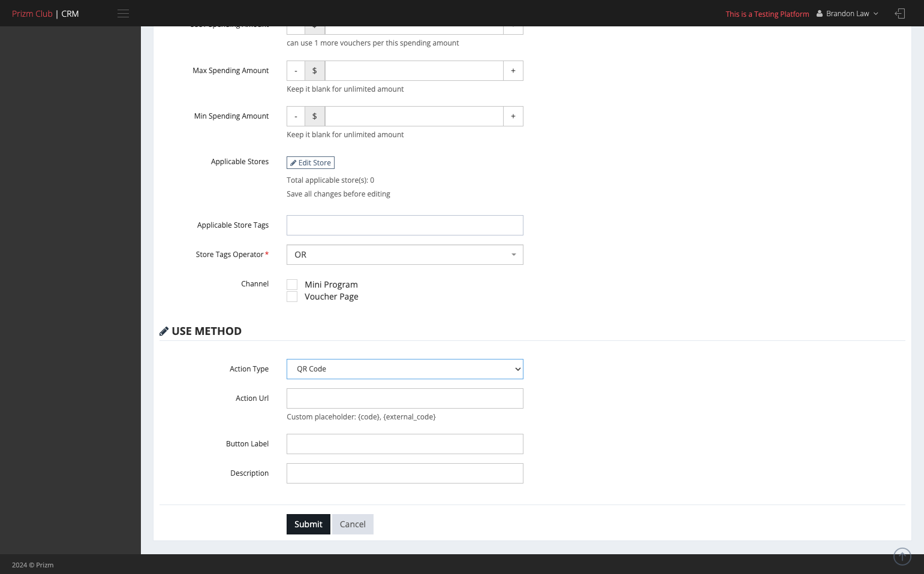The height and width of the screenshot is (574, 924).
Task: Click the dollar sign in Max Spending Amount
Action: point(315,71)
